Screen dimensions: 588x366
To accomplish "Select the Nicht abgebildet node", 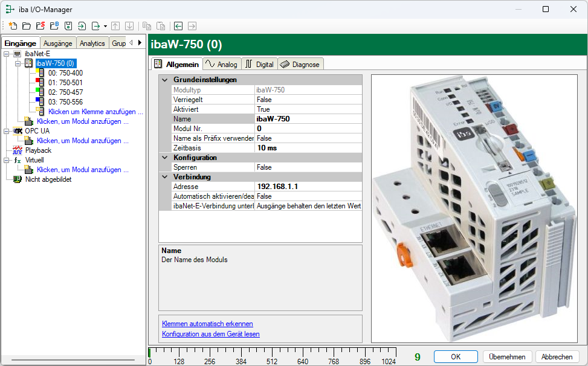I will pyautogui.click(x=48, y=179).
